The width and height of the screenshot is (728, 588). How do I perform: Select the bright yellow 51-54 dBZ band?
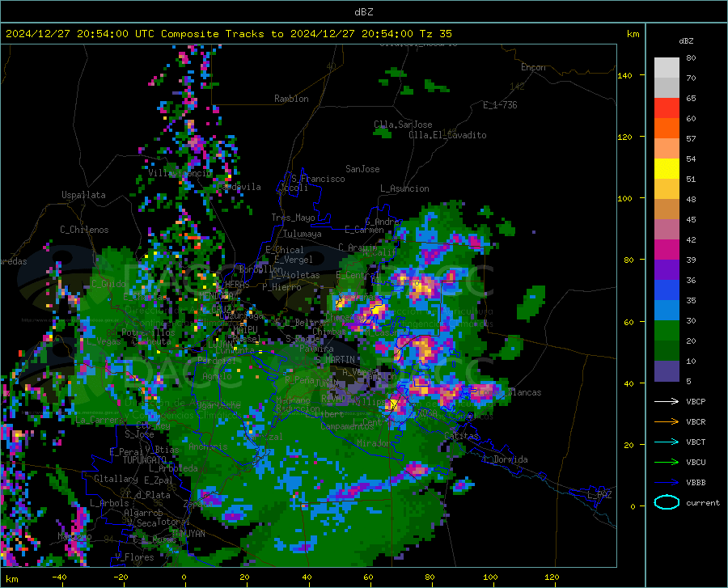[667, 169]
